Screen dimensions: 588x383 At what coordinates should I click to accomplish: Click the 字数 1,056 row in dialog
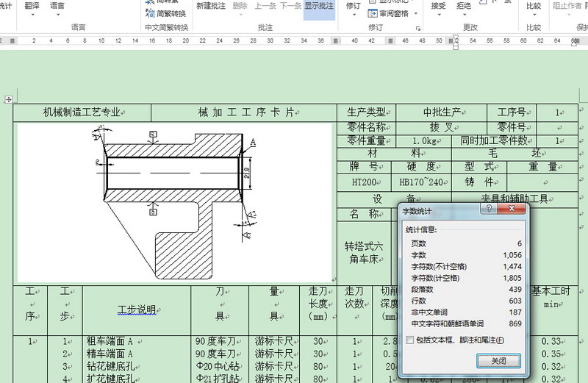(466, 255)
